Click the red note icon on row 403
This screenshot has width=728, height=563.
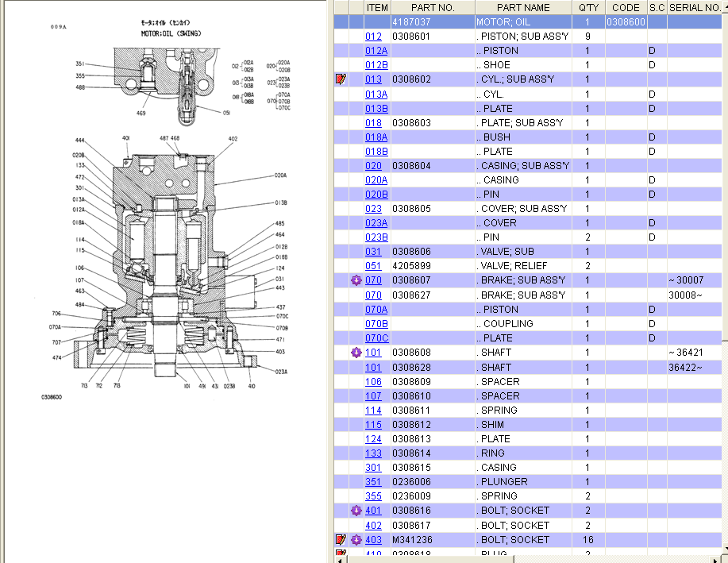[x=341, y=540]
